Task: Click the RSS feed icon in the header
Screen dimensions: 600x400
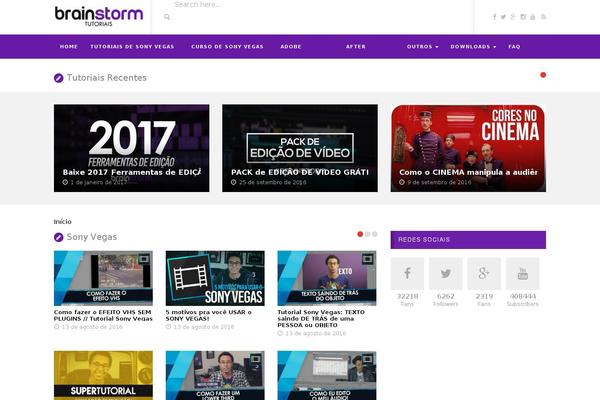Action: 543,17
